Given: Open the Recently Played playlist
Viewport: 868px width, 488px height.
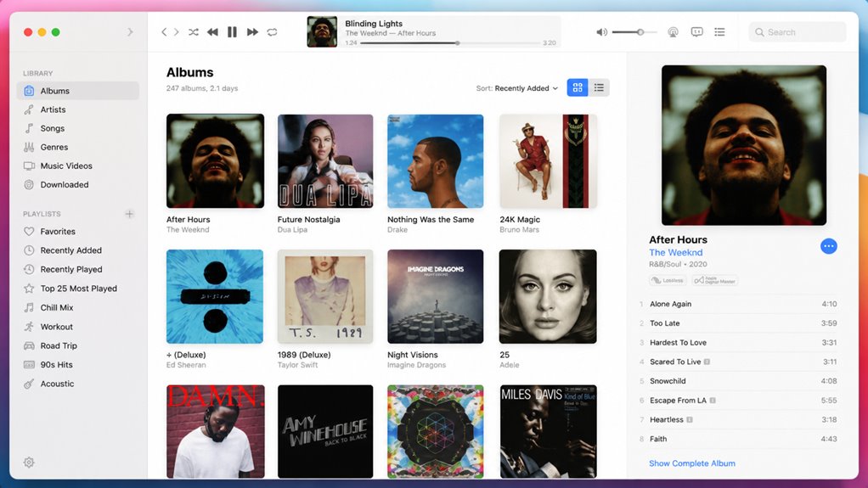Looking at the screenshot, I should 78,269.
